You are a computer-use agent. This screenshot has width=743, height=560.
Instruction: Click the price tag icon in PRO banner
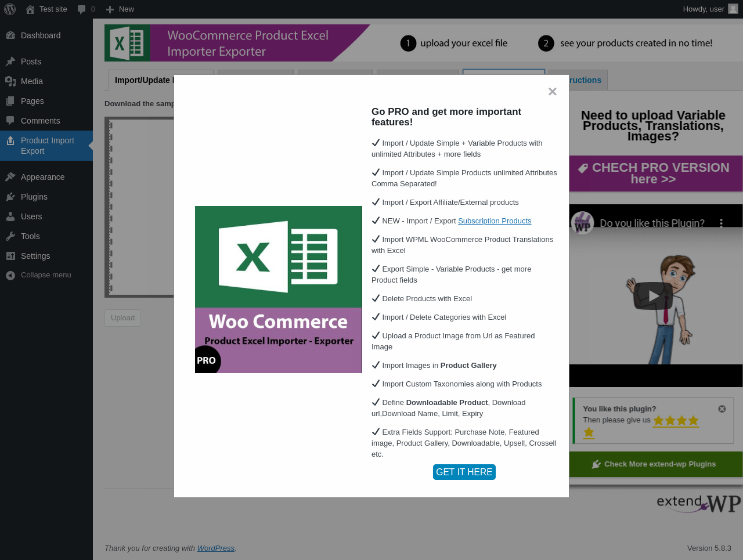[583, 168]
